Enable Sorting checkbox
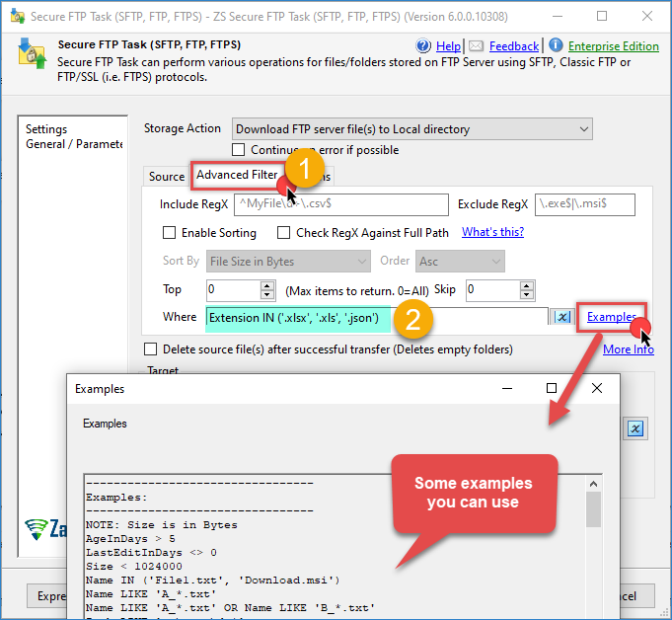The image size is (672, 620). 170,233
